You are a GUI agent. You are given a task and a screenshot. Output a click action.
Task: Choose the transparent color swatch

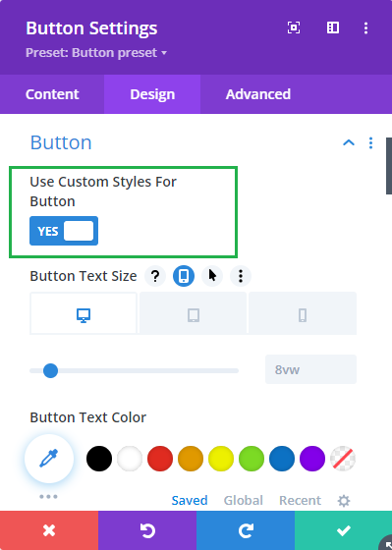[343, 459]
